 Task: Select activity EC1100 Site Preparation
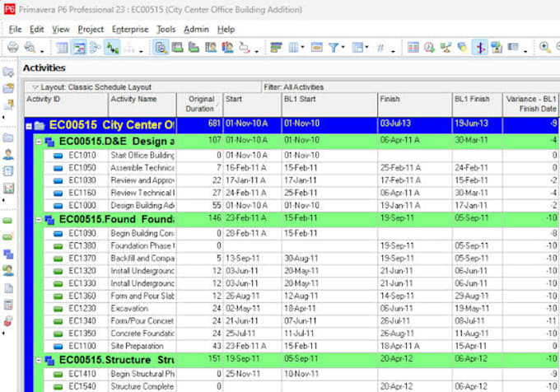[x=301, y=346]
